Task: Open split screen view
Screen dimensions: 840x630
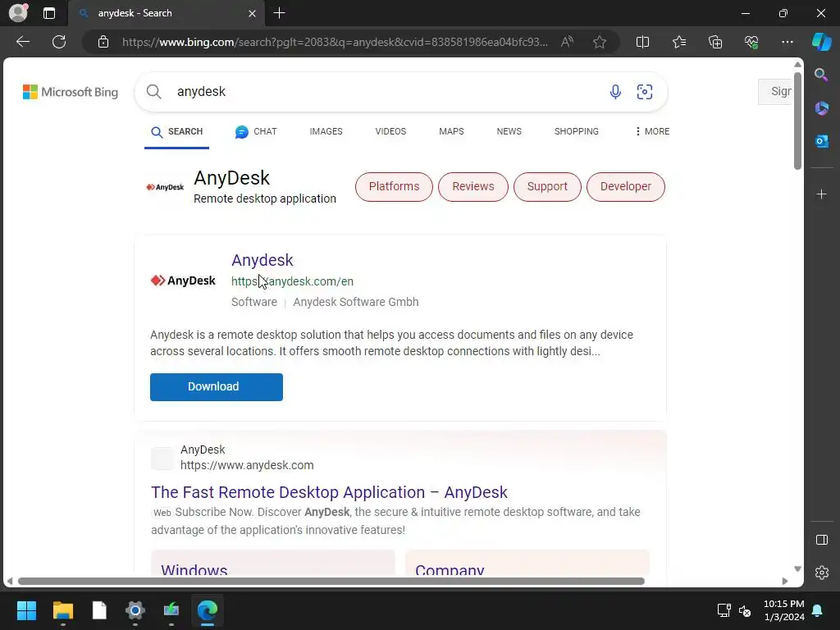Action: tap(642, 42)
